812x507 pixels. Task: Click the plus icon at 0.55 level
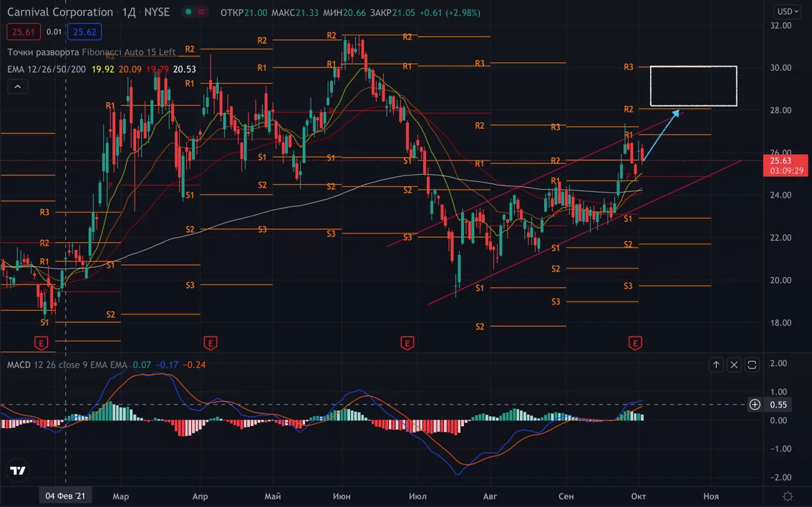[755, 405]
